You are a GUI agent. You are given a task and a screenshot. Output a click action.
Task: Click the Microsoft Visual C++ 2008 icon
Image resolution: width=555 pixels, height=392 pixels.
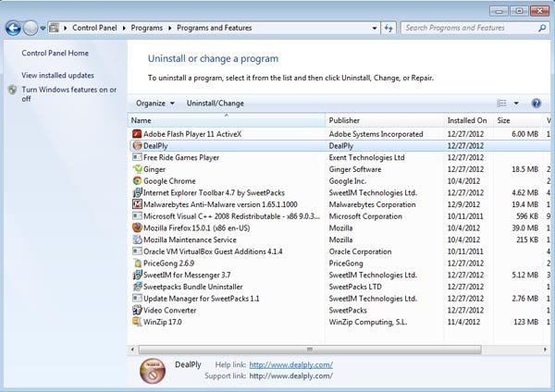137,215
